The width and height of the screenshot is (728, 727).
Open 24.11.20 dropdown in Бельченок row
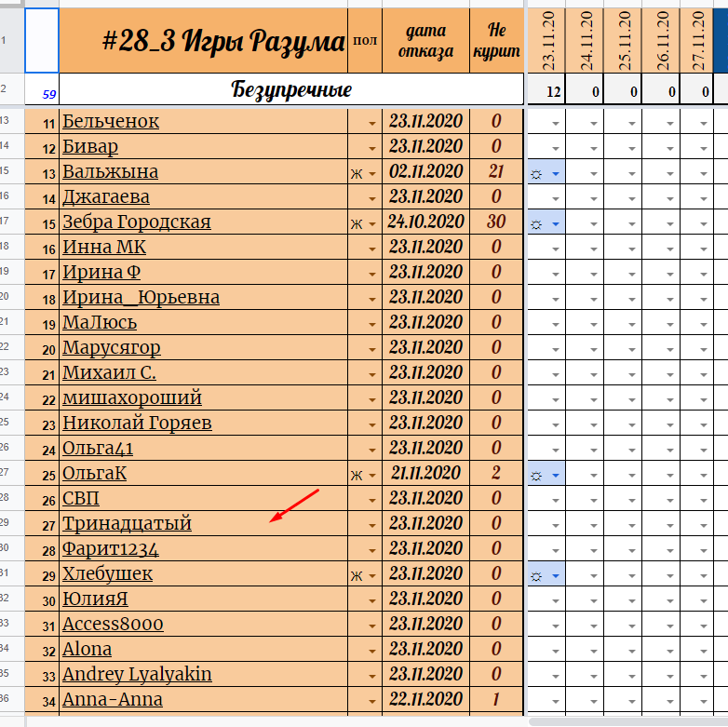pos(594,124)
